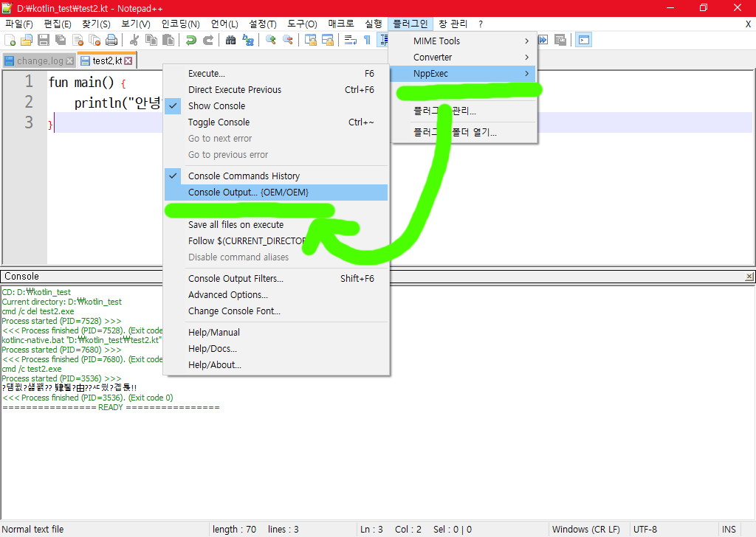The height and width of the screenshot is (537, 756).
Task: Open Help/Manual entry
Action: 276,333
